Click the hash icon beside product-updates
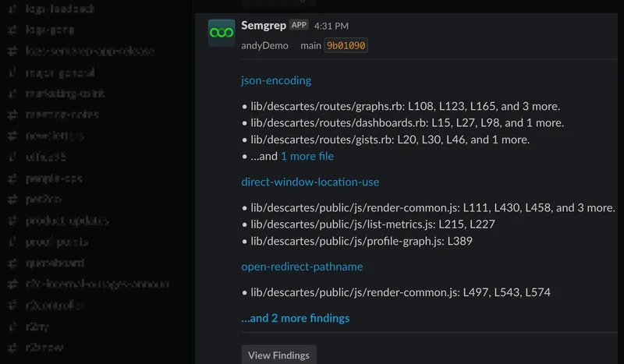The width and height of the screenshot is (624, 364). (x=12, y=221)
